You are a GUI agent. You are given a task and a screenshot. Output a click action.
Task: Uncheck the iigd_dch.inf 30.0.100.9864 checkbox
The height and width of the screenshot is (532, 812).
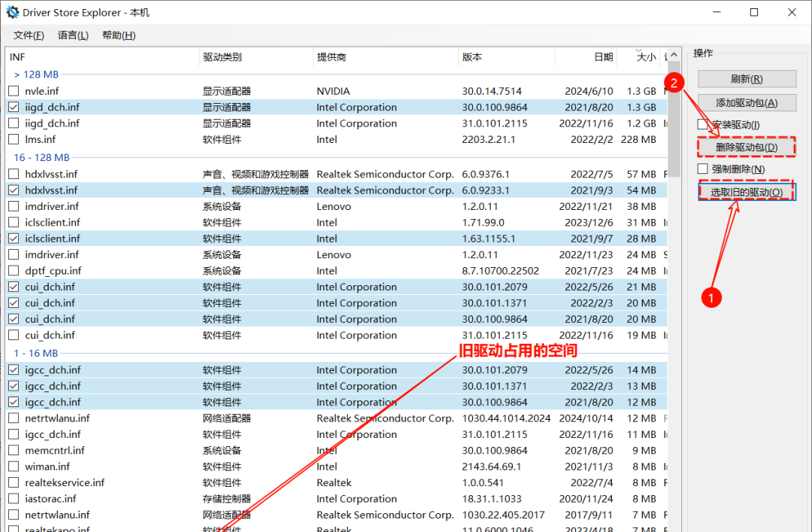(14, 108)
